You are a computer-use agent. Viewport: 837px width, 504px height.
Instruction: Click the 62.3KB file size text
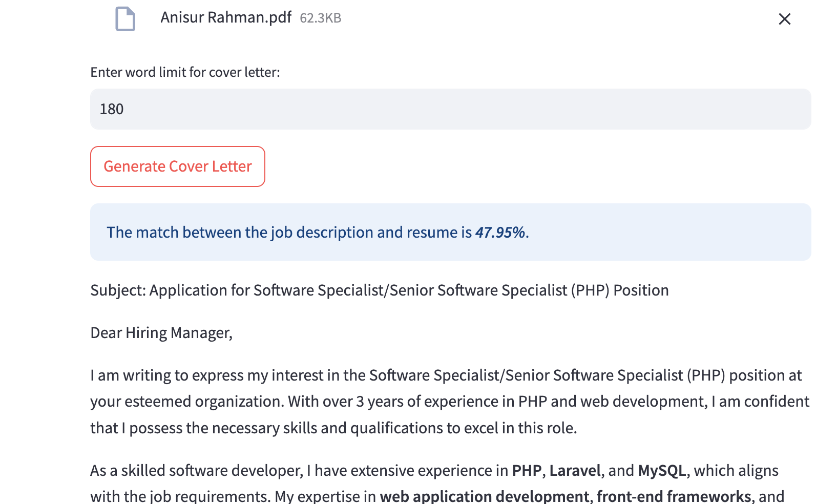point(320,18)
